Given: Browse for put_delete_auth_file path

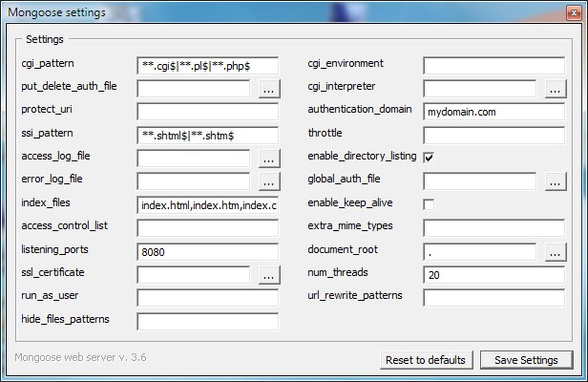Looking at the screenshot, I should tap(269, 89).
